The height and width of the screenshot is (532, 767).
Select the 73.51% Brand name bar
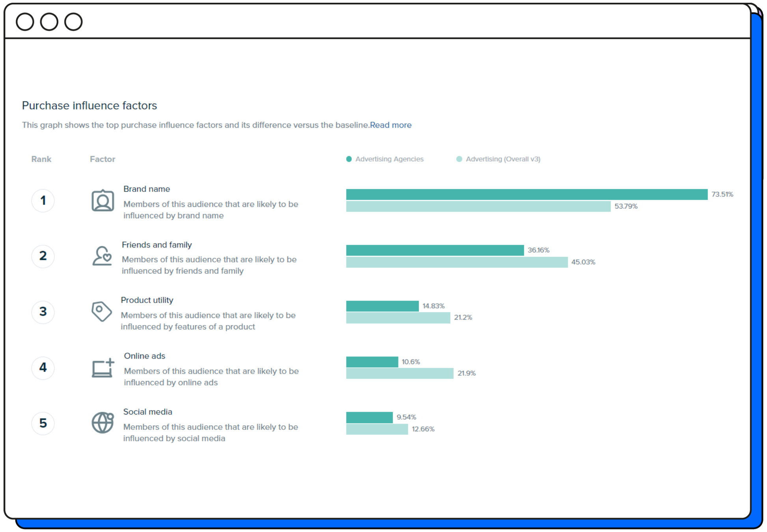click(x=526, y=194)
